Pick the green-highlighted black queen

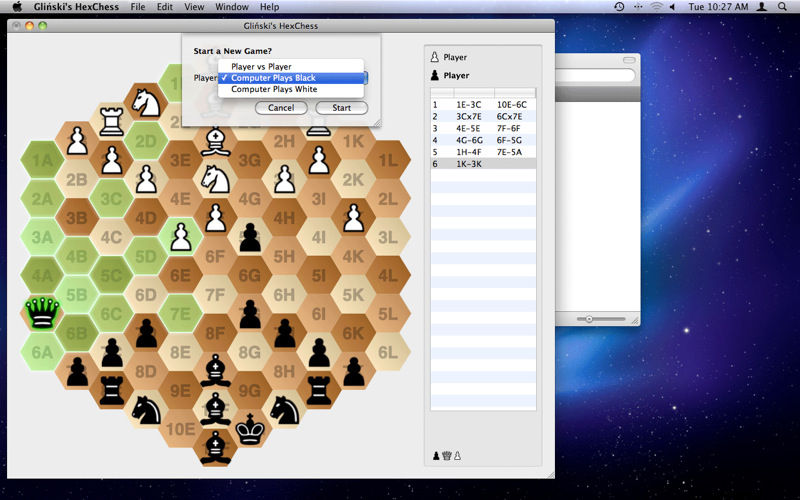coord(42,313)
